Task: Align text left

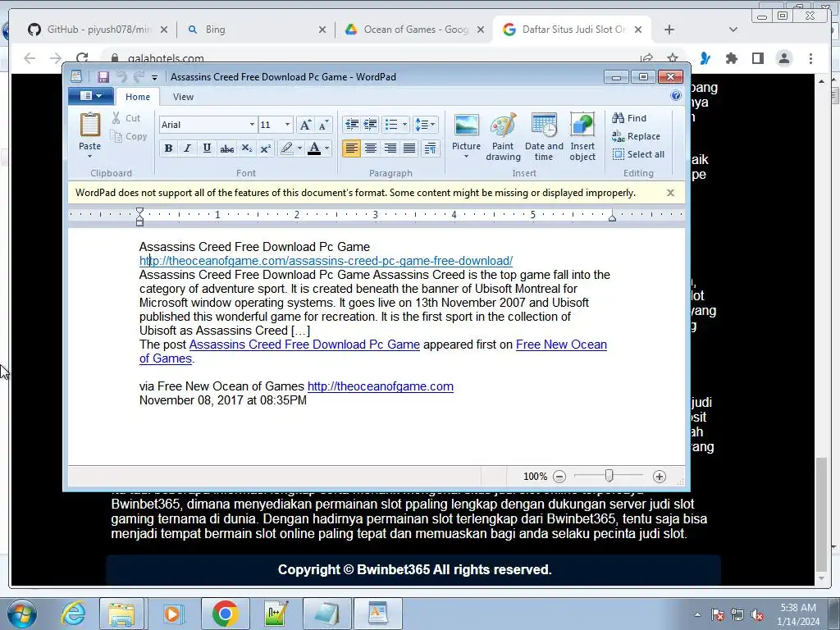Action: [x=351, y=148]
